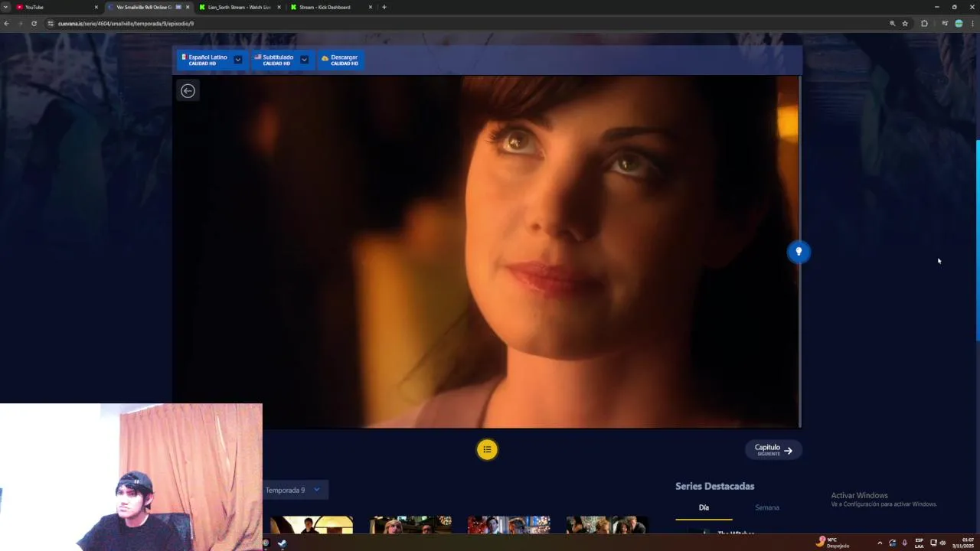Show hidden system tray icons
The height and width of the screenshot is (551, 980).
click(x=880, y=543)
